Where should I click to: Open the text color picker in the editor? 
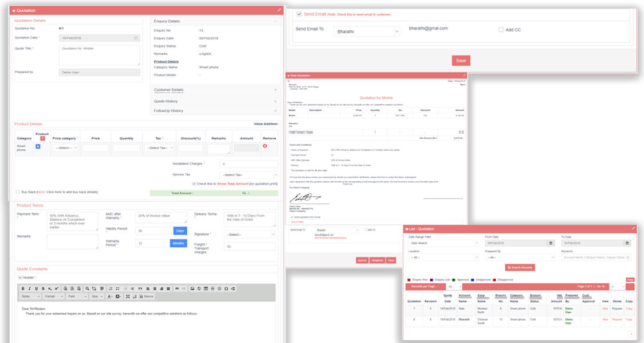click(110, 297)
